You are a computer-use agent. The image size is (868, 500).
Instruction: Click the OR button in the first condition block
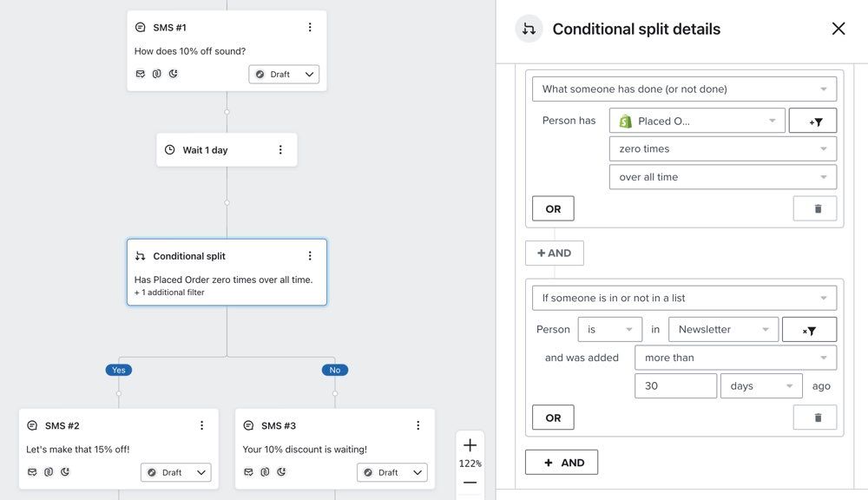(552, 207)
